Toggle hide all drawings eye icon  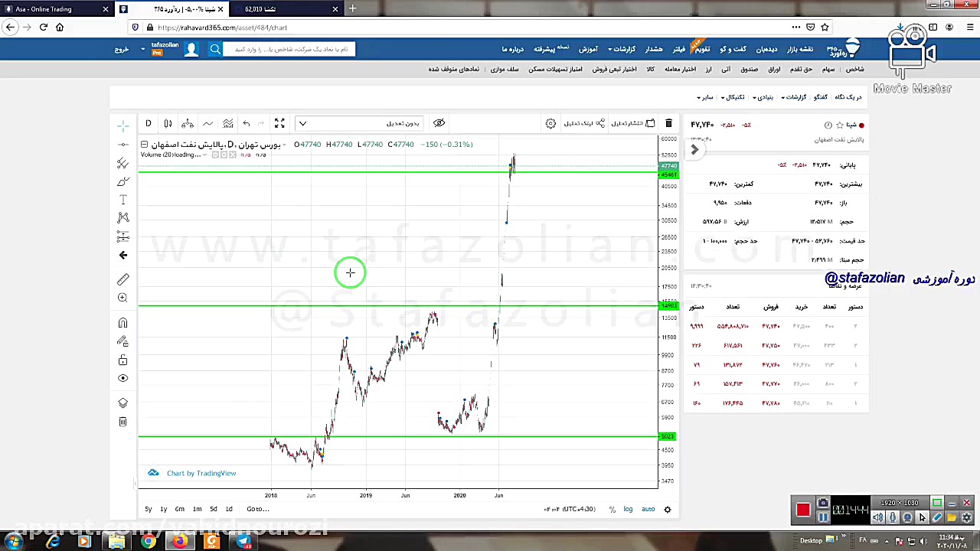[x=123, y=378]
